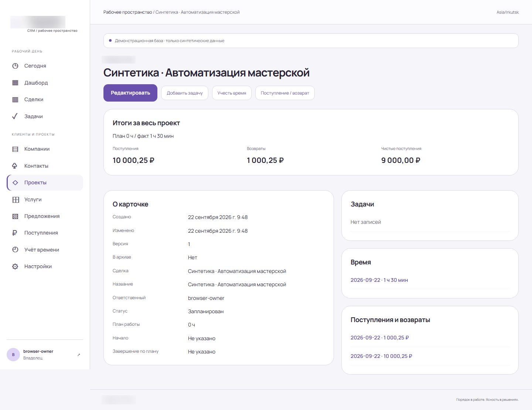Click the Редактировать button
532x410 pixels.
130,93
